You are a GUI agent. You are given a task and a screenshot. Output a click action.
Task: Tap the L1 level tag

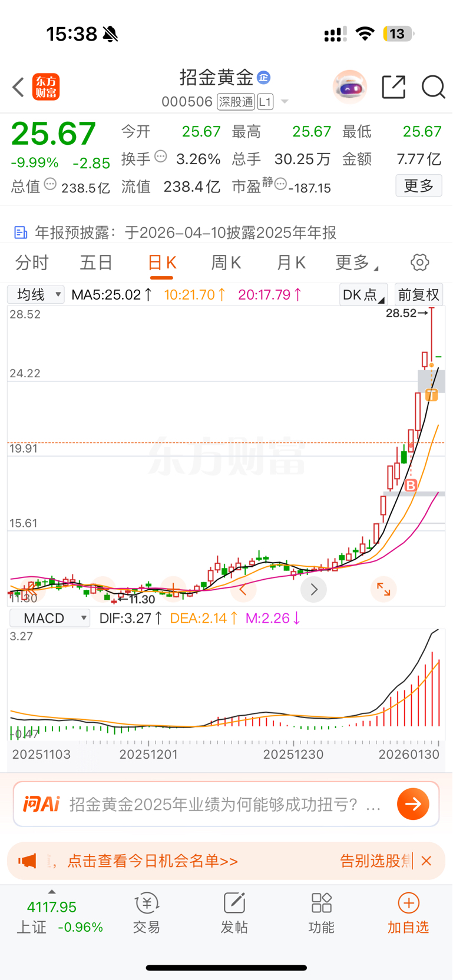click(x=265, y=102)
